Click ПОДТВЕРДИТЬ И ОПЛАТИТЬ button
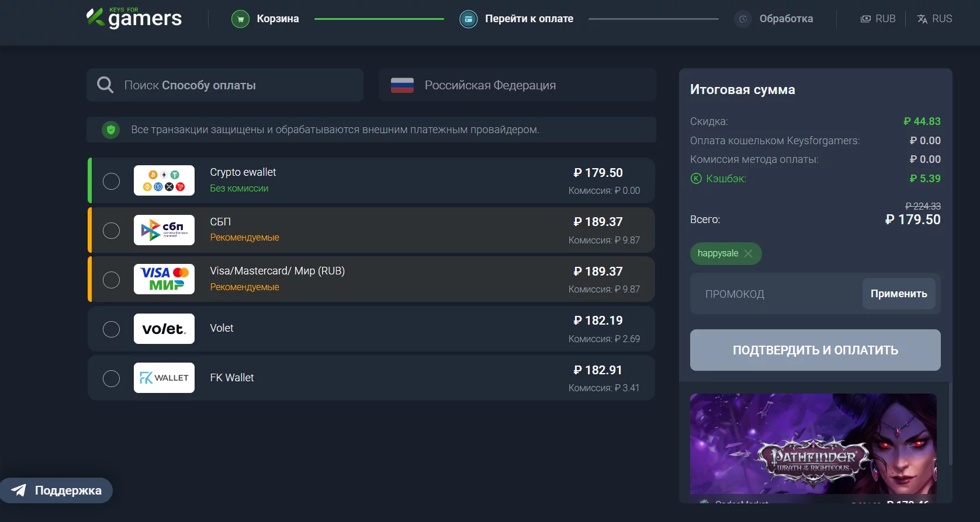The height and width of the screenshot is (522, 980). (x=815, y=350)
